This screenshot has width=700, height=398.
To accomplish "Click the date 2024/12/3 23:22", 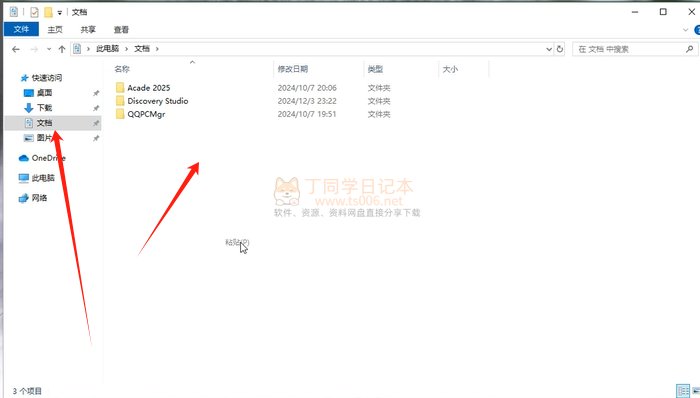I will coord(307,101).
